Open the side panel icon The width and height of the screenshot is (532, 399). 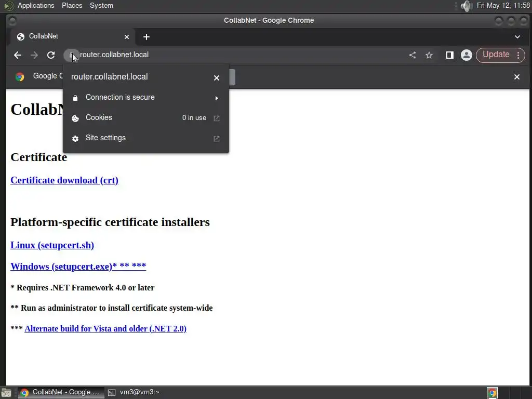tap(449, 55)
